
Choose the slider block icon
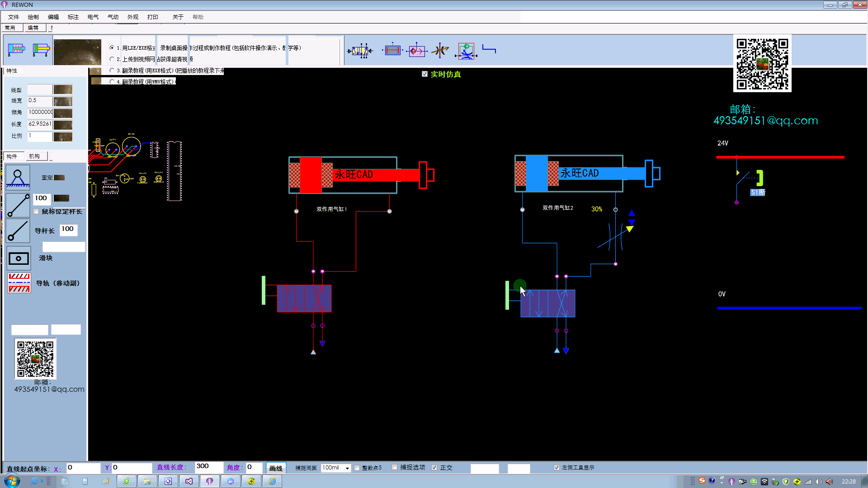(19, 258)
